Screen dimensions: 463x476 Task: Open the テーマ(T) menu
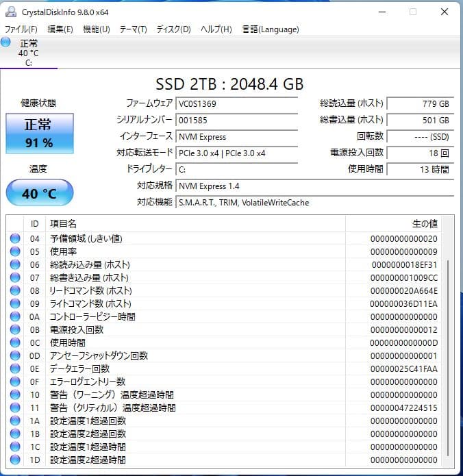tap(134, 29)
